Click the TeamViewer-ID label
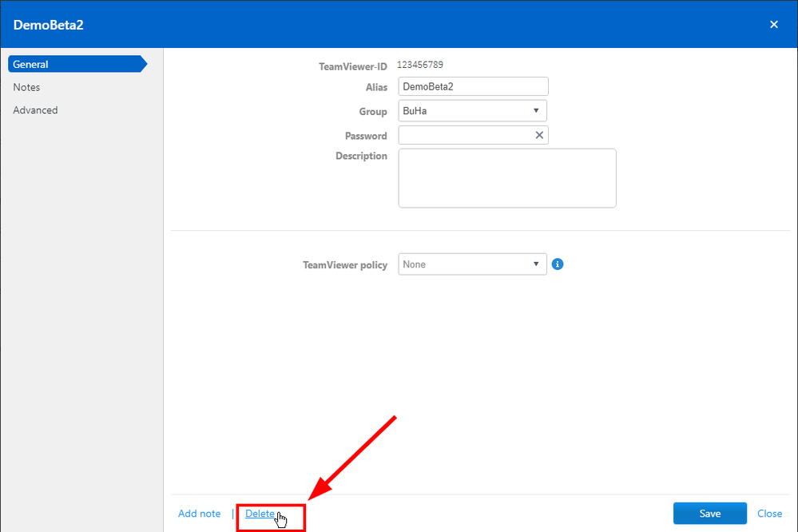Image resolution: width=798 pixels, height=532 pixels. (x=353, y=66)
